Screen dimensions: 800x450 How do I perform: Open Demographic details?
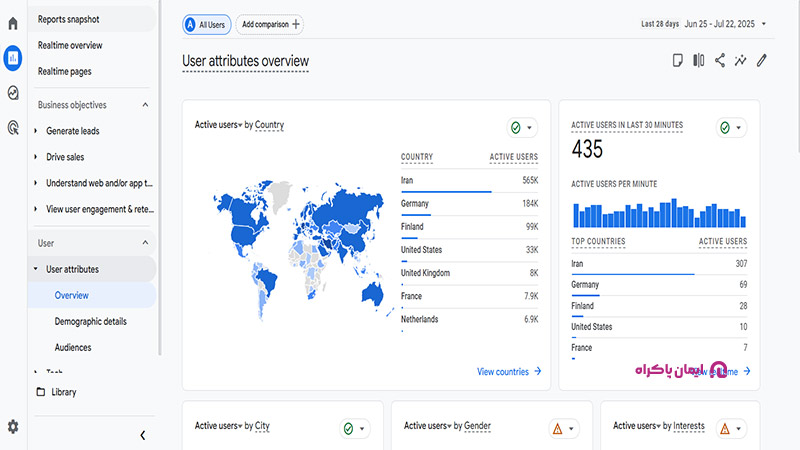(92, 321)
